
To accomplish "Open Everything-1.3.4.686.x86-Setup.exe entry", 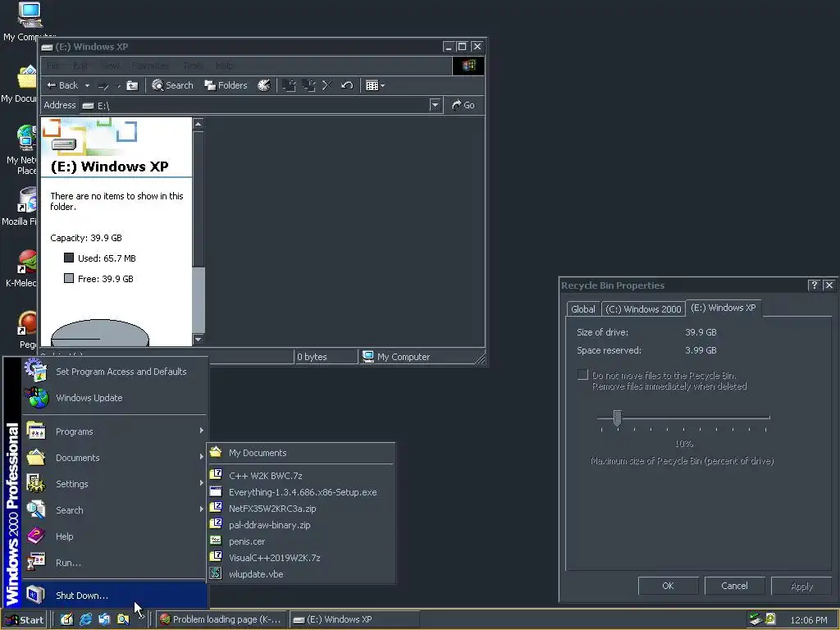I will pos(301,492).
